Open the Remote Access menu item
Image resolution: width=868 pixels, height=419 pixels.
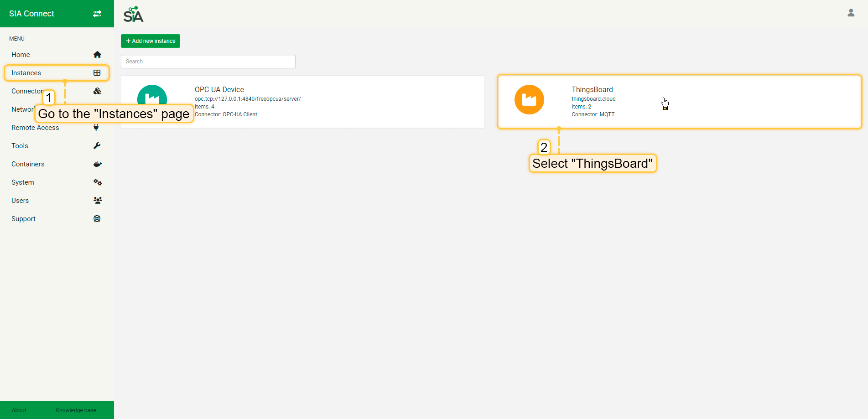click(35, 128)
